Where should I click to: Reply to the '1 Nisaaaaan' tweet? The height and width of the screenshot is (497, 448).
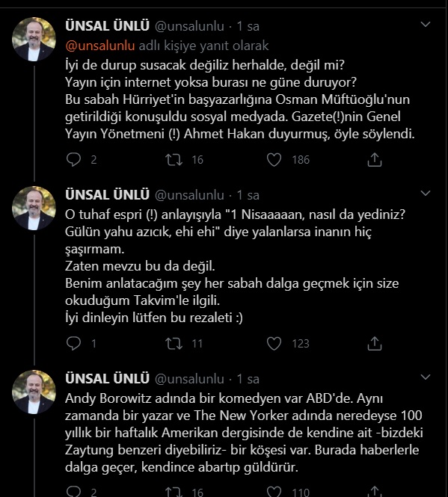[73, 343]
